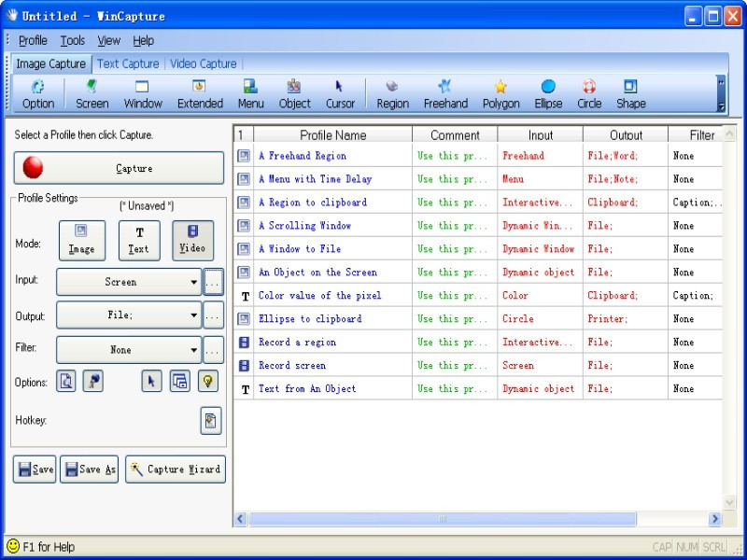Choose the Extended capture tool

pyautogui.click(x=200, y=94)
